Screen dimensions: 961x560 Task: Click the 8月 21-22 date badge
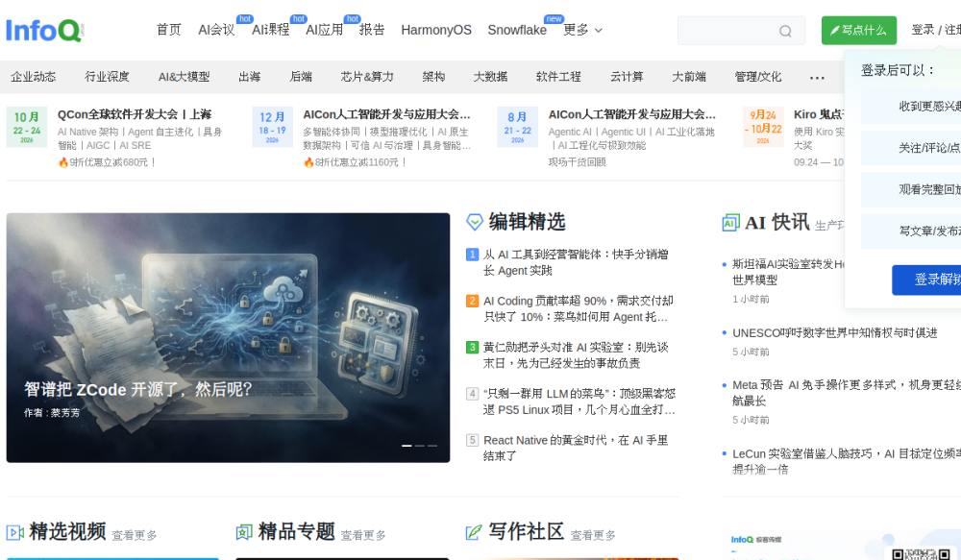518,127
